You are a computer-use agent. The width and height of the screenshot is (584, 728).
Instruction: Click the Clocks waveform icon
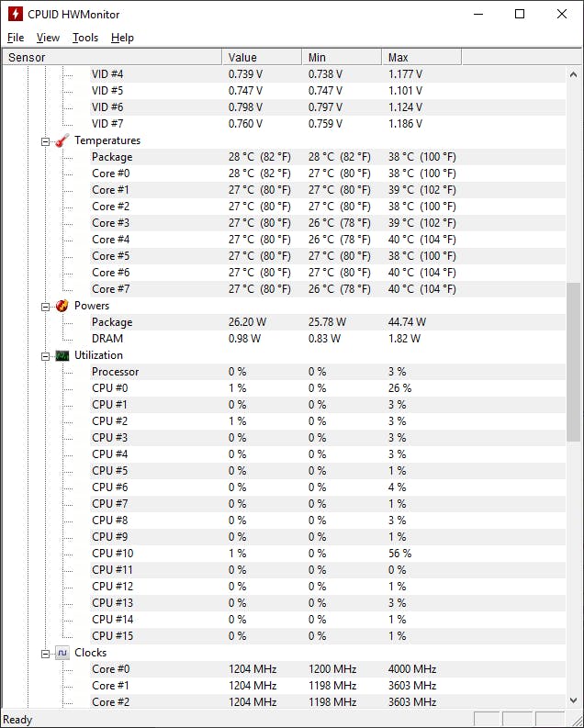pos(62,653)
